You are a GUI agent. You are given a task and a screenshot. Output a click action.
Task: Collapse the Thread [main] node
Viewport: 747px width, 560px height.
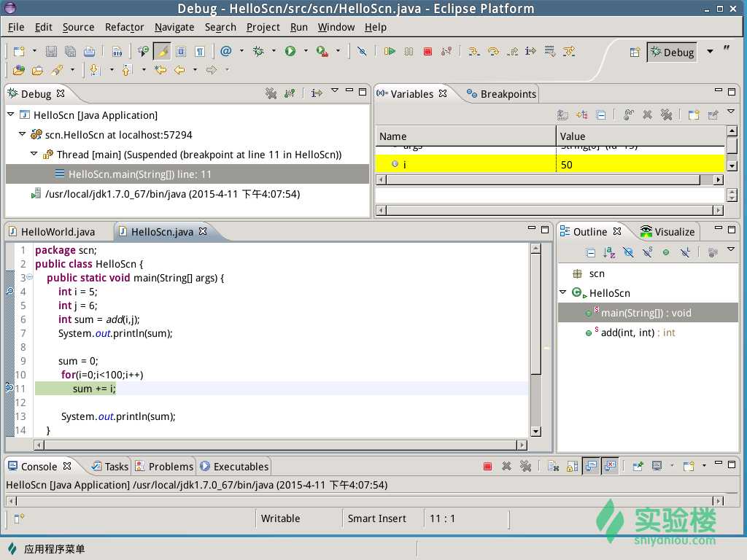34,154
